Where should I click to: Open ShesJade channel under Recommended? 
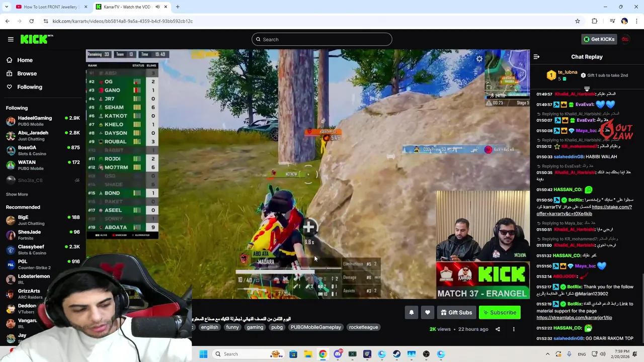[42, 235]
